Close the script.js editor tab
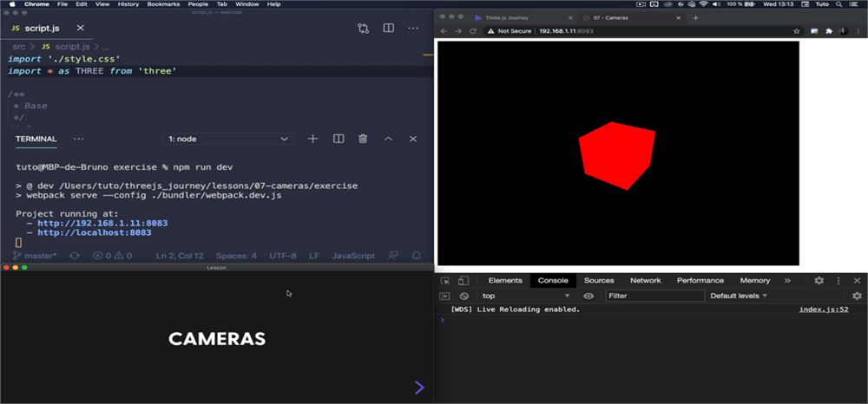 pyautogui.click(x=80, y=28)
